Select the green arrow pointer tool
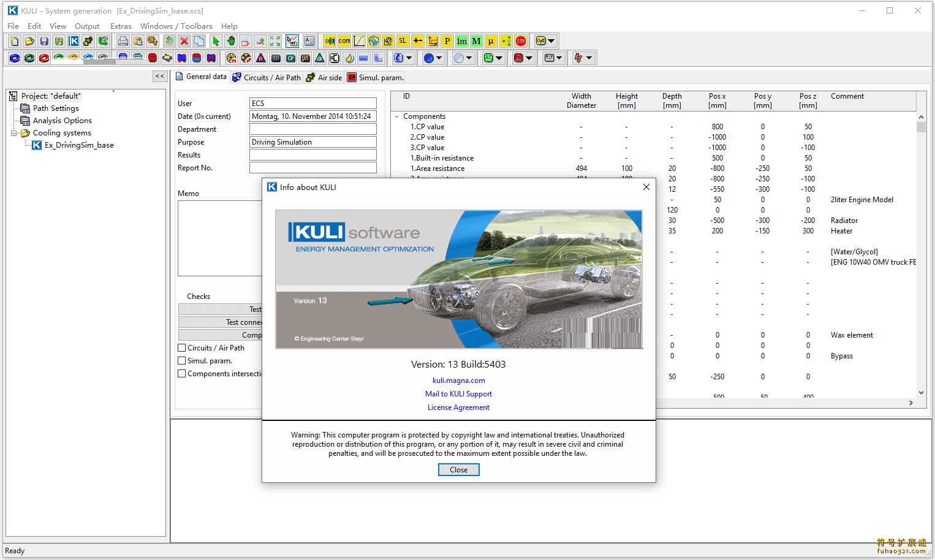Image resolution: width=935 pixels, height=560 pixels. [x=216, y=41]
